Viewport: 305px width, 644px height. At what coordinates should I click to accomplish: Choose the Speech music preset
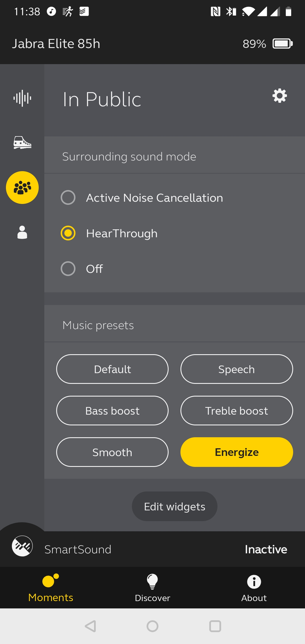(x=237, y=369)
